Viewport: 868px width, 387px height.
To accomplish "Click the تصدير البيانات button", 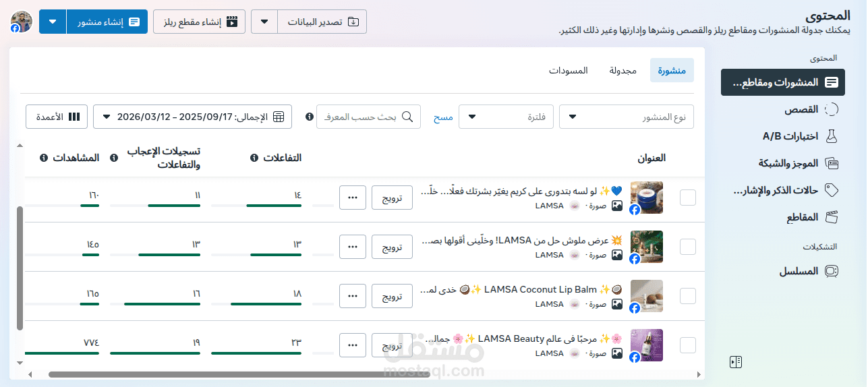I will pos(323,22).
